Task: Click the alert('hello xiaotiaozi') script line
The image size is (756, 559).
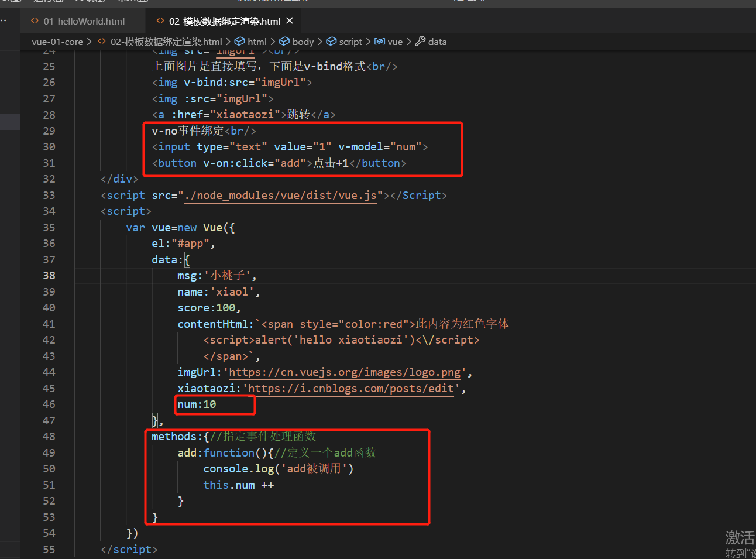Action: pyautogui.click(x=341, y=340)
